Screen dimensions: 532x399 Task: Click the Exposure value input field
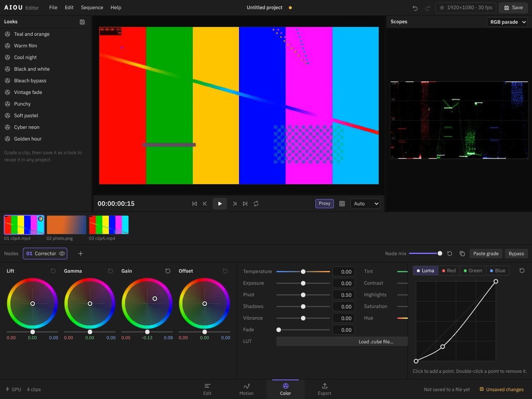(x=344, y=283)
